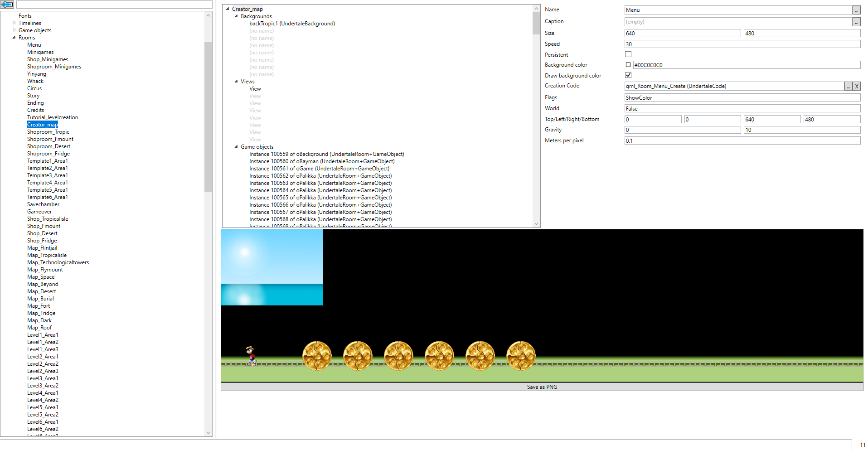Select the first enabled View entry

tap(255, 89)
